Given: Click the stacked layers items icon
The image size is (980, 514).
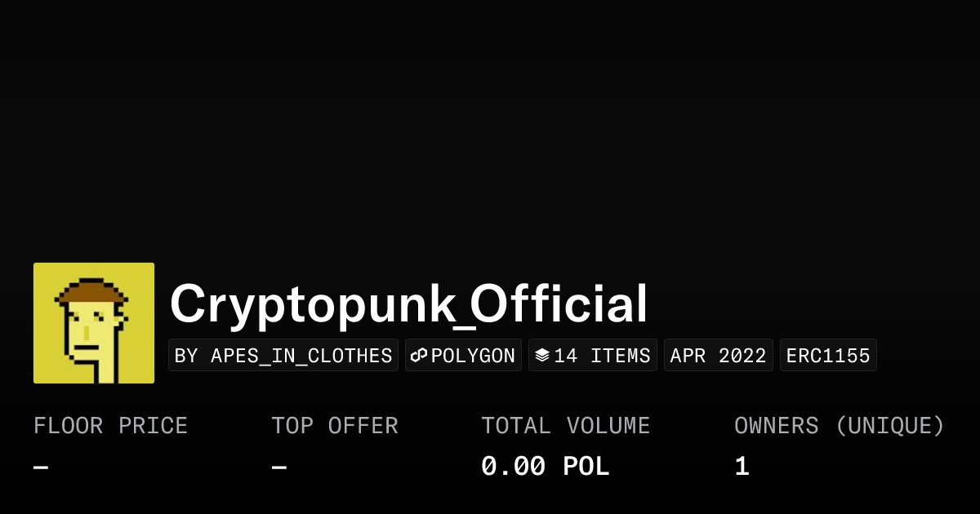Looking at the screenshot, I should pos(542,356).
